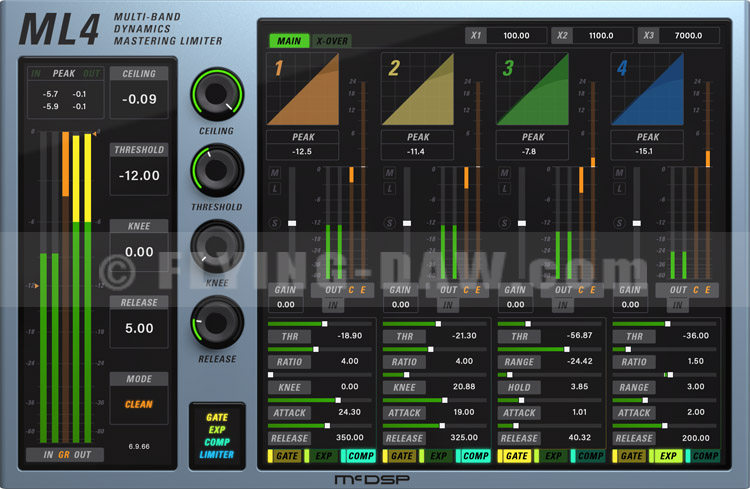Screen dimensions: 750x489
Task: Disable EXP on band 4
Action: (x=665, y=456)
